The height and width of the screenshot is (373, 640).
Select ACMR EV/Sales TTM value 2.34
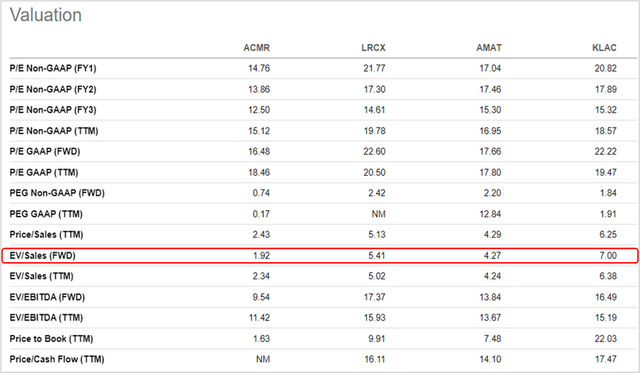pyautogui.click(x=261, y=276)
